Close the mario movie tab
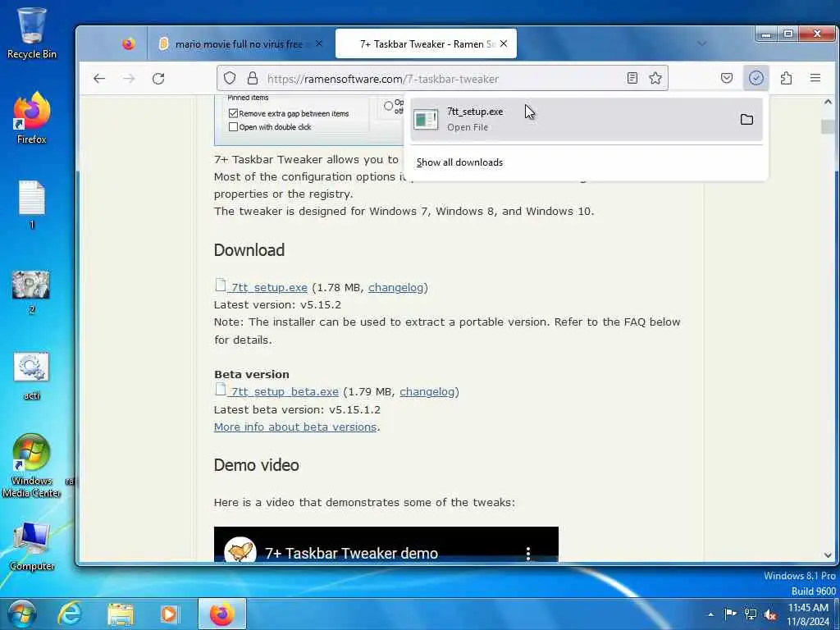Viewport: 840px width, 630px height. click(x=319, y=44)
